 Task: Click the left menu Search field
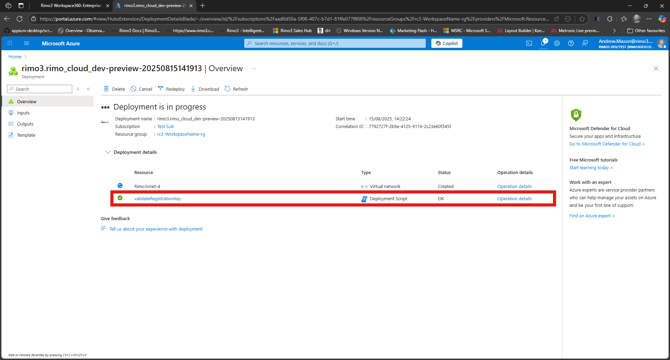tap(40, 89)
